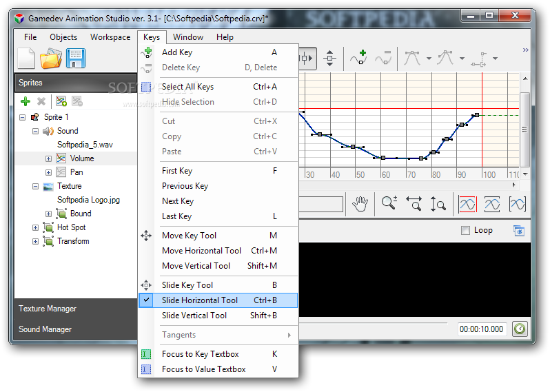The image size is (550, 392).
Task: Click the Volume curve icon in tree
Action: pyautogui.click(x=61, y=158)
